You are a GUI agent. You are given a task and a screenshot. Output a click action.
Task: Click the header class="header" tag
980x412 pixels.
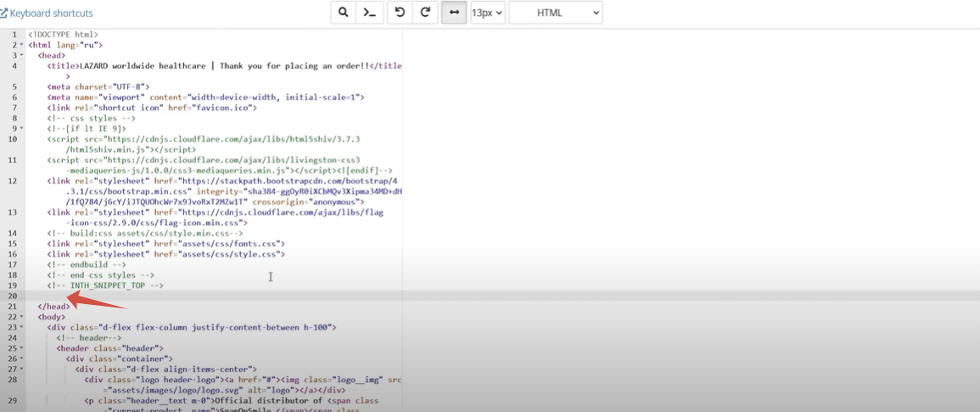click(x=110, y=348)
